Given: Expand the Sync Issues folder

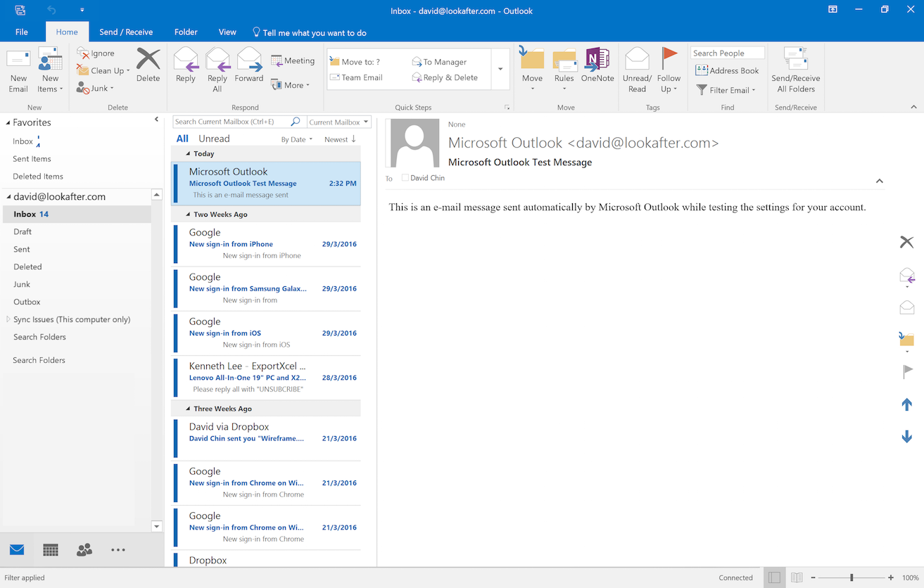Looking at the screenshot, I should (8, 319).
